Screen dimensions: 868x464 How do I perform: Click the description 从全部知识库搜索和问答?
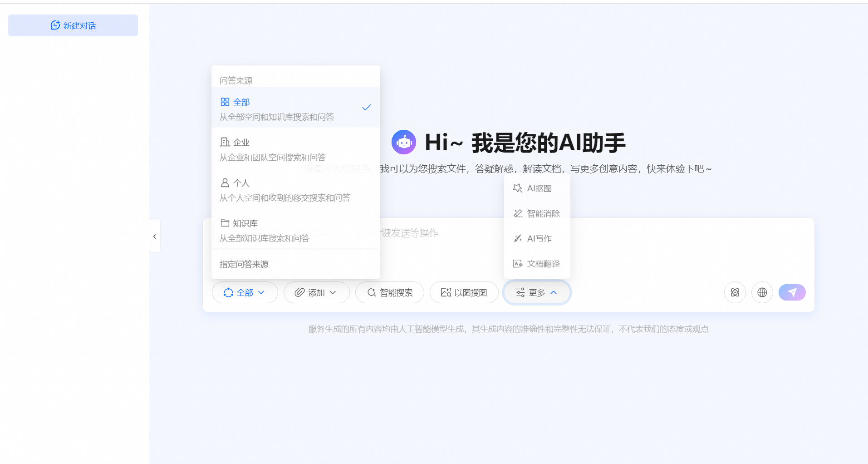[x=265, y=238]
